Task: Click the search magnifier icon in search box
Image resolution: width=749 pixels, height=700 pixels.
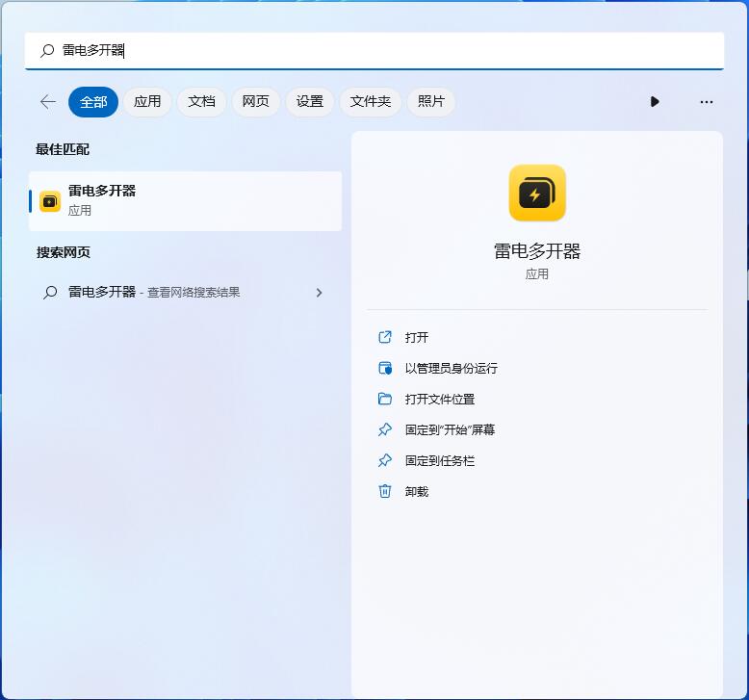Action: (x=47, y=51)
